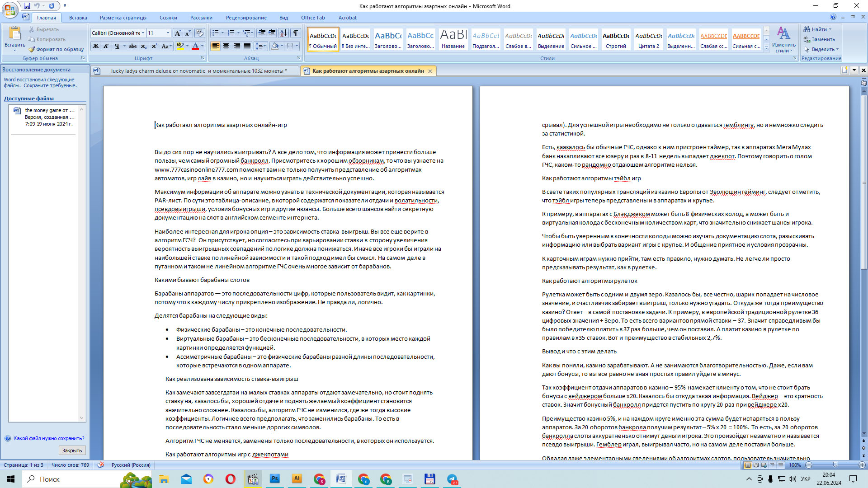Expand the numbering list dropdown arrow
Viewport: 868px width, 488px height.
pos(238,33)
